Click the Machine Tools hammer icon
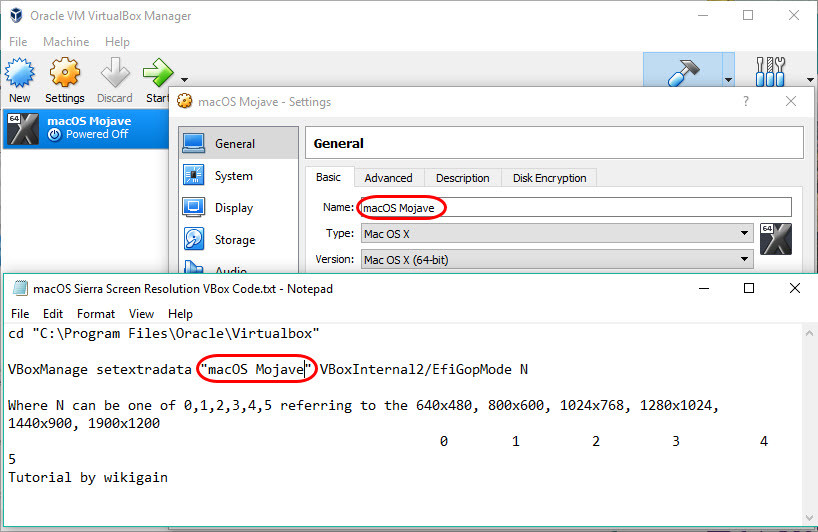 point(683,72)
